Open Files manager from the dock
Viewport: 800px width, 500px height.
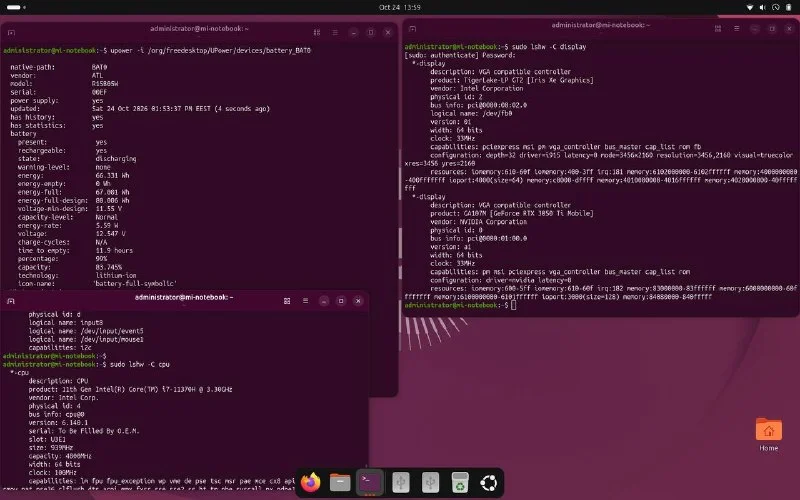(x=340, y=482)
